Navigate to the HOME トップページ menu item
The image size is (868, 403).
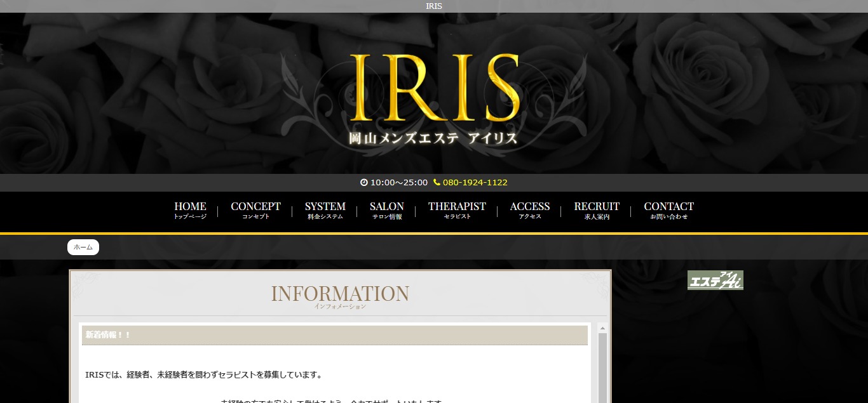[189, 210]
